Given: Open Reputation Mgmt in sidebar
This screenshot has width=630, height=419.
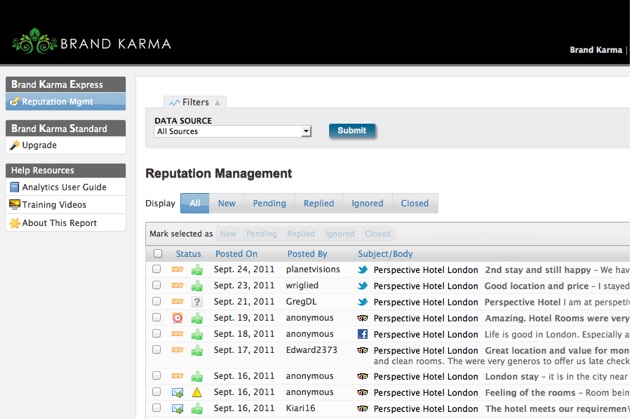Looking at the screenshot, I should (65, 102).
